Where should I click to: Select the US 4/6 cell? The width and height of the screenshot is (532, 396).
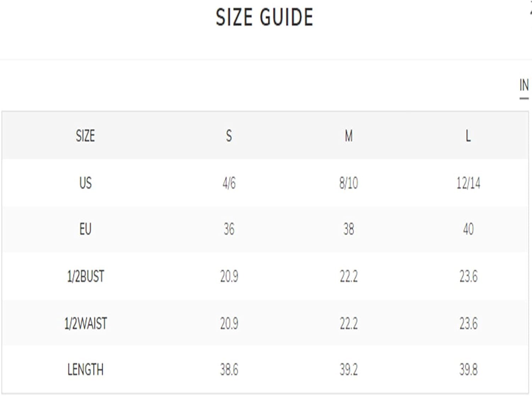pos(229,183)
